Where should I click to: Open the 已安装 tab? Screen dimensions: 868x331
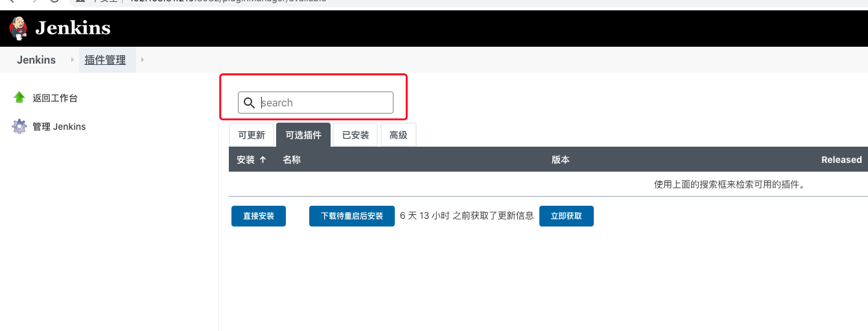click(356, 135)
